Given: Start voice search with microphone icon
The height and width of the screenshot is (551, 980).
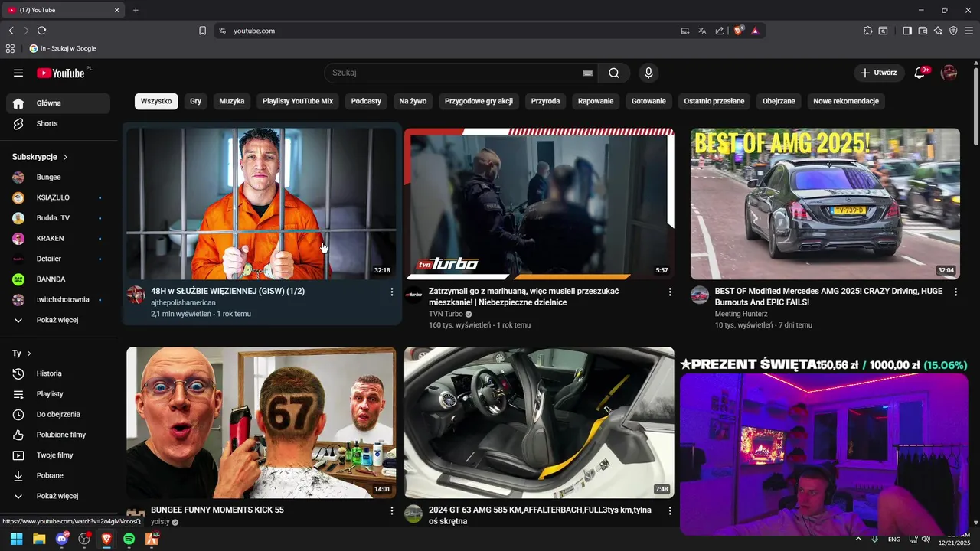Looking at the screenshot, I should pyautogui.click(x=648, y=73).
